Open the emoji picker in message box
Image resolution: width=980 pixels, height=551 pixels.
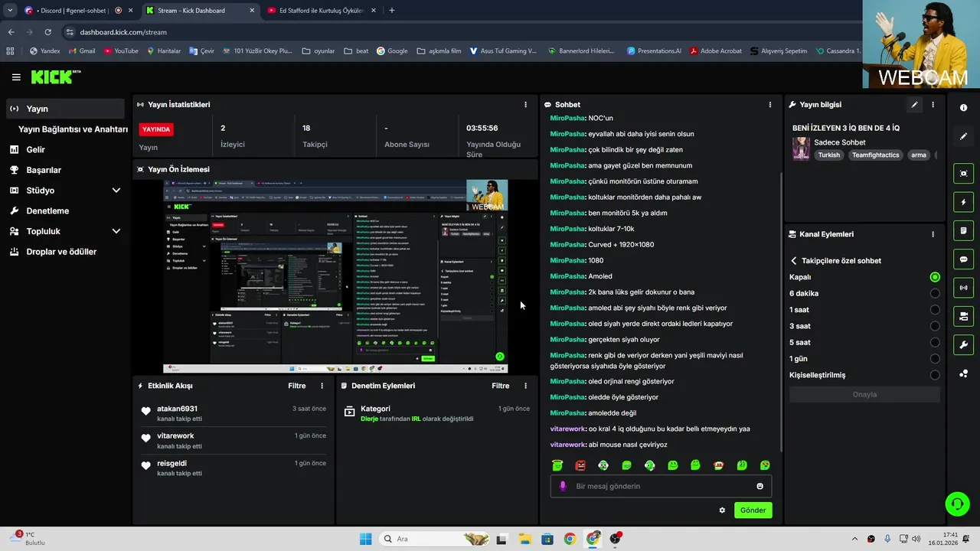[760, 486]
